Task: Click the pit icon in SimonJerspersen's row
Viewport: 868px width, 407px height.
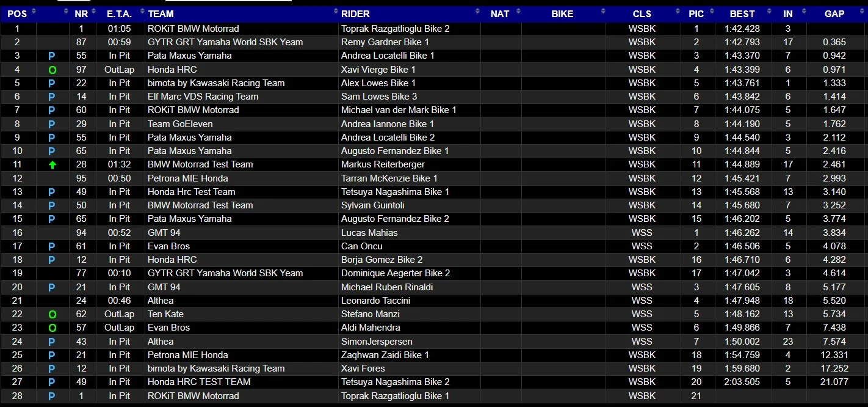Action: [x=52, y=342]
